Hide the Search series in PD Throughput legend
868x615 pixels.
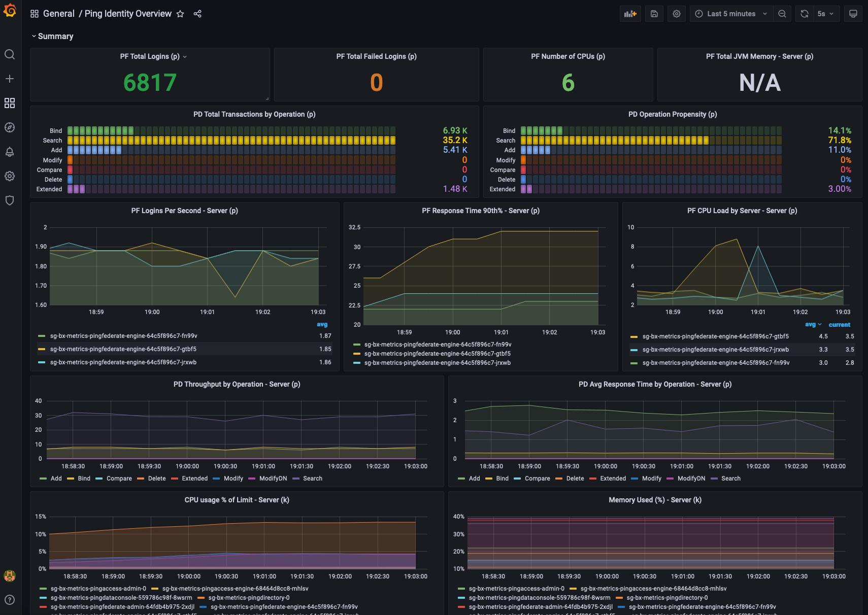pyautogui.click(x=313, y=478)
